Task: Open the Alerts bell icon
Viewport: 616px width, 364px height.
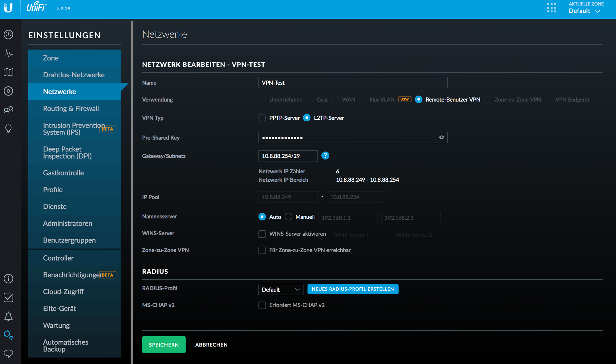Action: click(8, 316)
